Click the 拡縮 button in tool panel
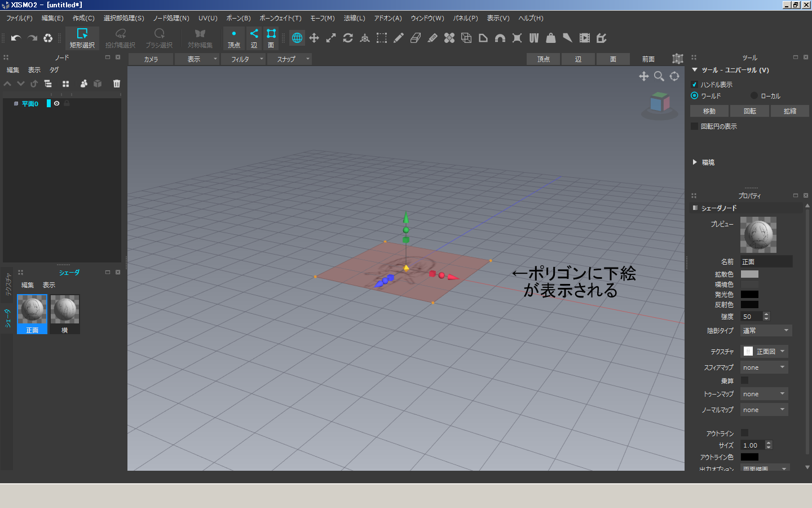Image resolution: width=812 pixels, height=508 pixels. (x=790, y=111)
